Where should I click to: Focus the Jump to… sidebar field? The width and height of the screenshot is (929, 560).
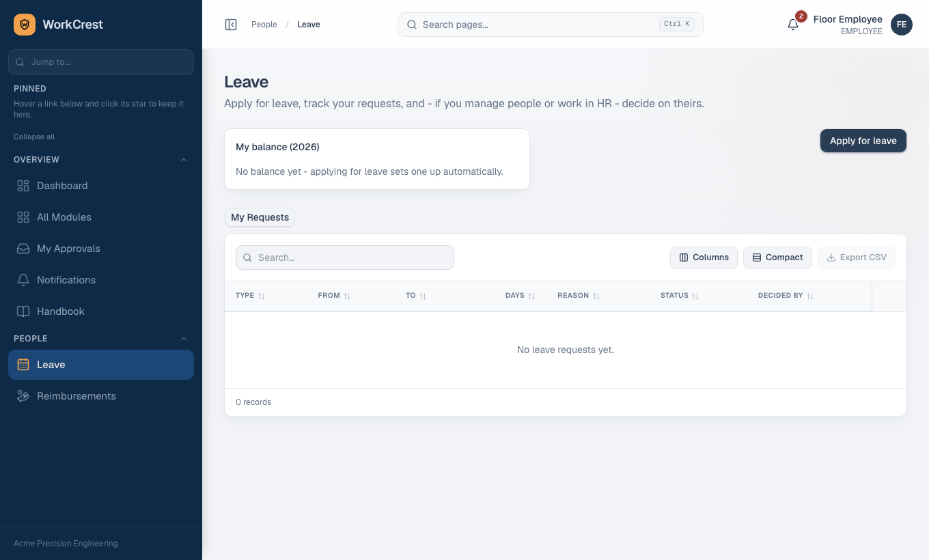(x=101, y=62)
